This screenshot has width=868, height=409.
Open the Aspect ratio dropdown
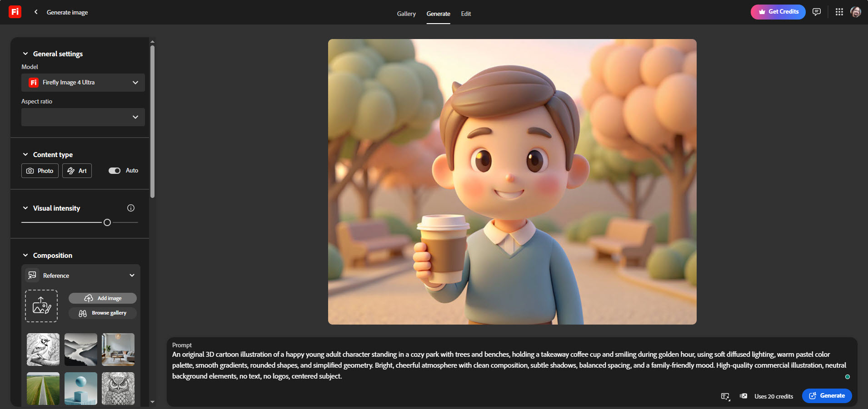click(83, 117)
